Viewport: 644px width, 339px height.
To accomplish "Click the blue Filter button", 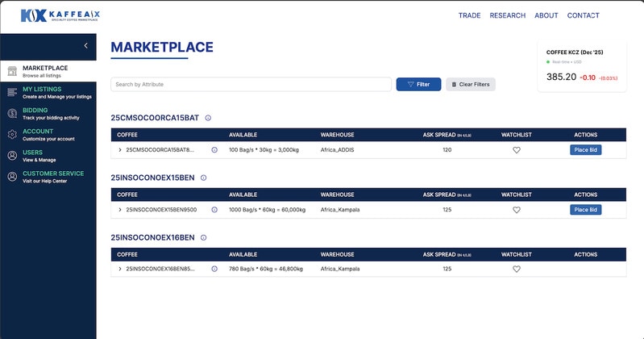I will (418, 84).
